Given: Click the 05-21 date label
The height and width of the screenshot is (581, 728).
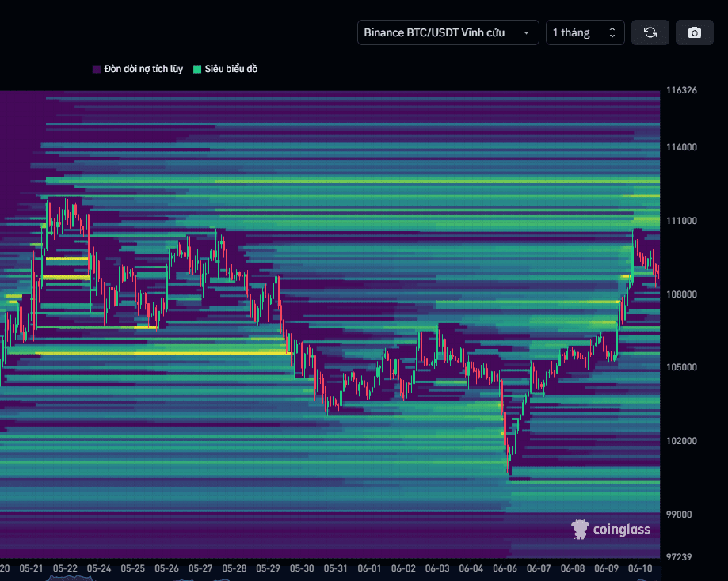Looking at the screenshot, I should coord(31,568).
